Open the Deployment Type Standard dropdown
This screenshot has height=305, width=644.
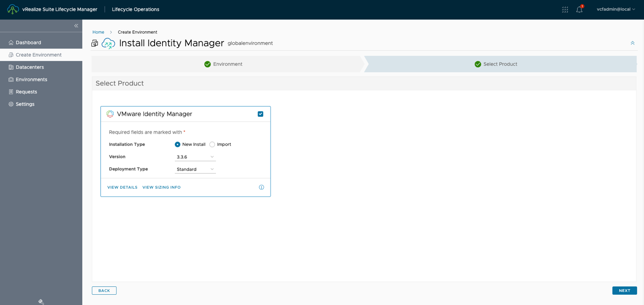click(195, 170)
